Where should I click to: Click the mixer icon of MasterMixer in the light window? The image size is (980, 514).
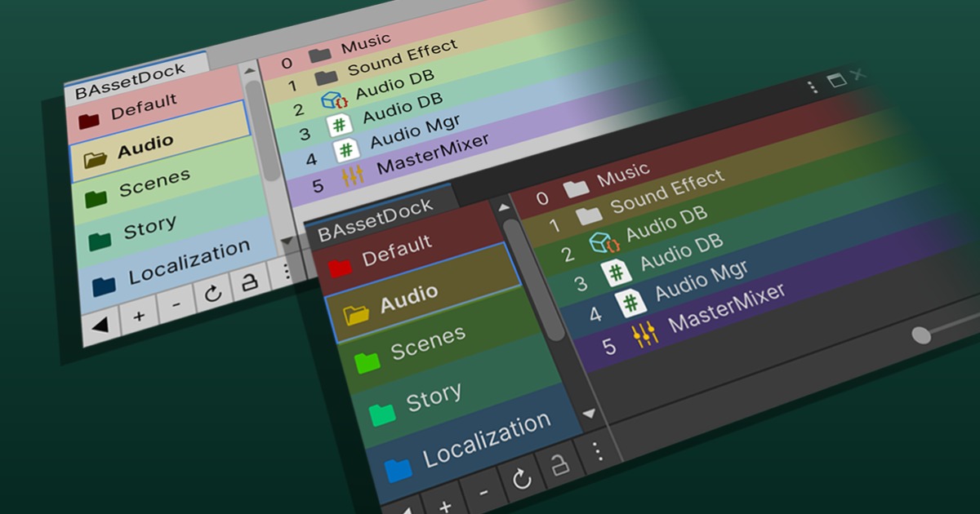tap(353, 175)
